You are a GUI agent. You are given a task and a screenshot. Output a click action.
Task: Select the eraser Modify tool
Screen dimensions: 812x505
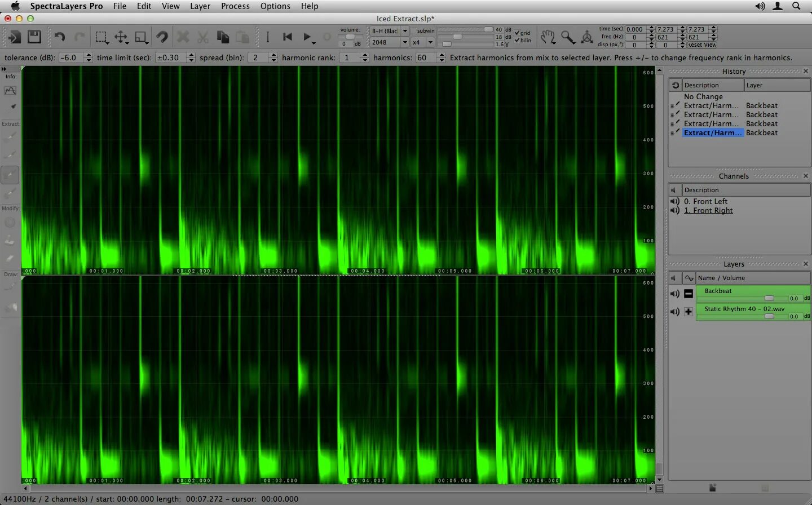pyautogui.click(x=10, y=259)
